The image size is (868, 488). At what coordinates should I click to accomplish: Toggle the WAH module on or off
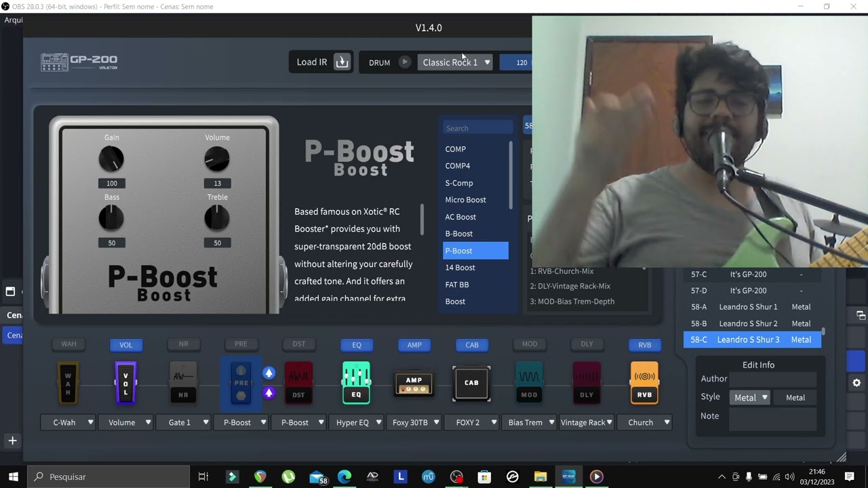click(68, 344)
